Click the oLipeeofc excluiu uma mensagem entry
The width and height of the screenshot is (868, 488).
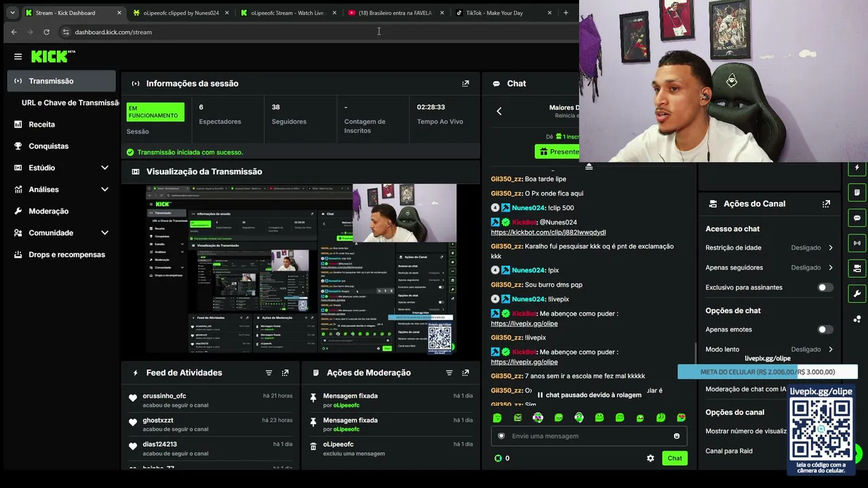(x=390, y=449)
